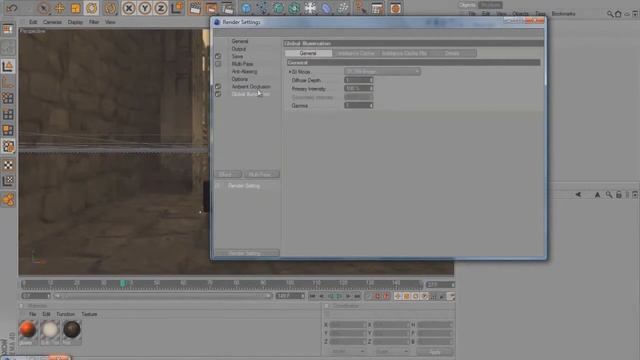
Task: Click the Render Setting button at dialog bottom
Action: [x=247, y=253]
